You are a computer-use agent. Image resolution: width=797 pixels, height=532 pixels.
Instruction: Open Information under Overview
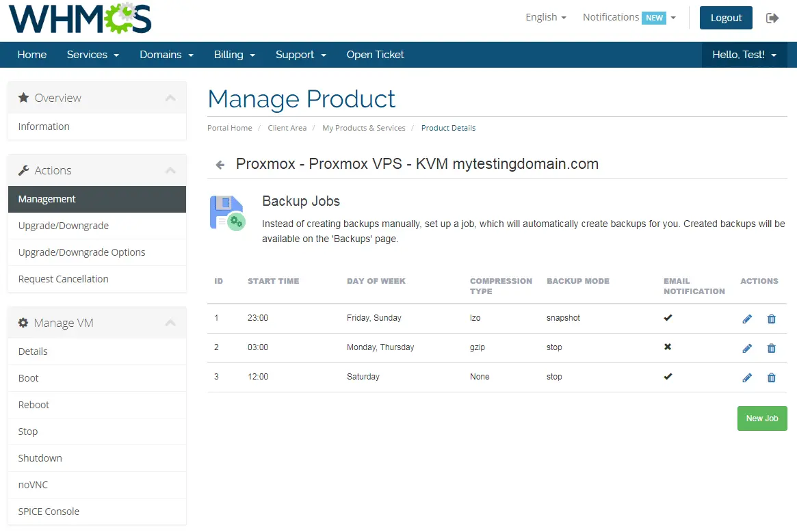(97, 127)
